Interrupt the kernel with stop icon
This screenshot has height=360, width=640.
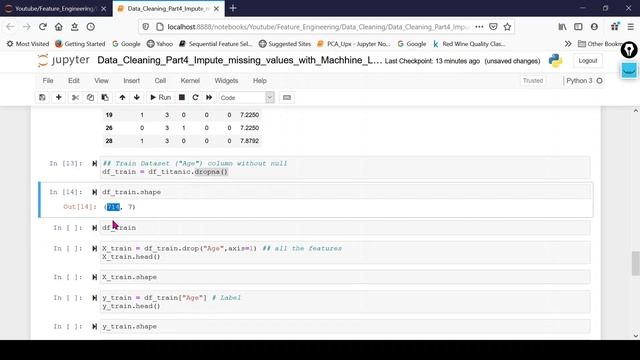(x=182, y=98)
